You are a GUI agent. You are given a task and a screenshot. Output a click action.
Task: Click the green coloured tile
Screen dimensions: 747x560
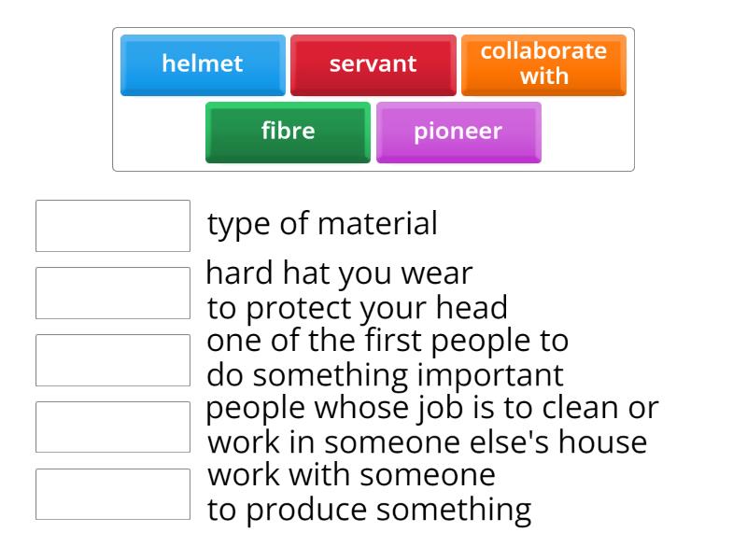coord(288,132)
